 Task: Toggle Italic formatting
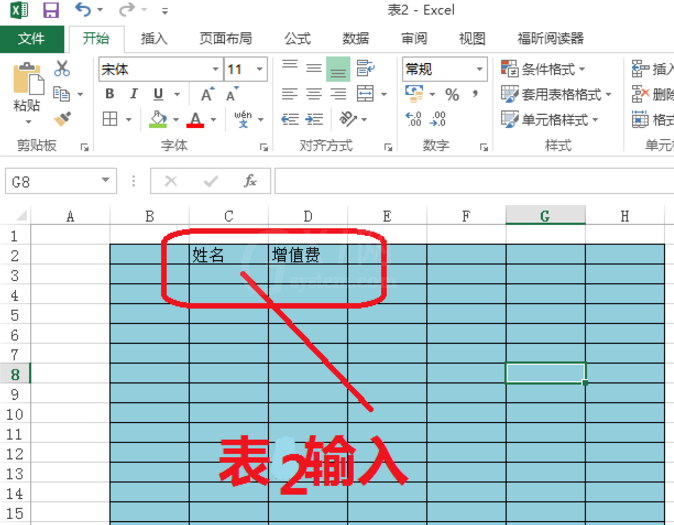pyautogui.click(x=134, y=94)
